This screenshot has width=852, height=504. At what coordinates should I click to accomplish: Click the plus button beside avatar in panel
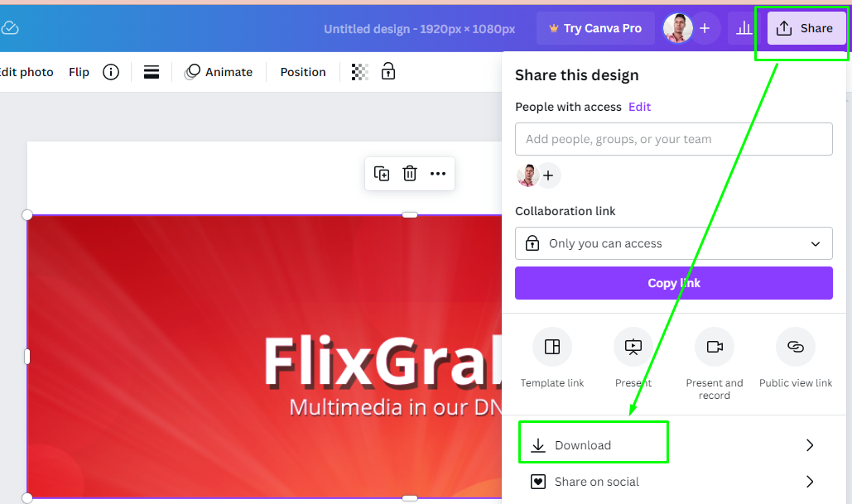tap(548, 175)
